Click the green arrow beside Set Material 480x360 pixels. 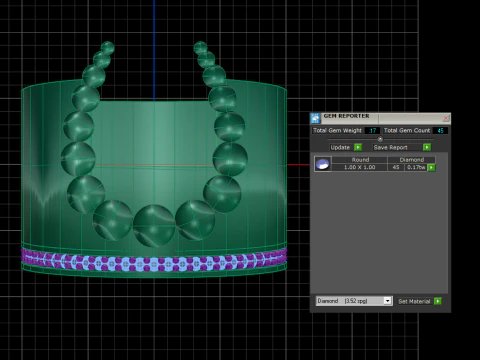(438, 301)
